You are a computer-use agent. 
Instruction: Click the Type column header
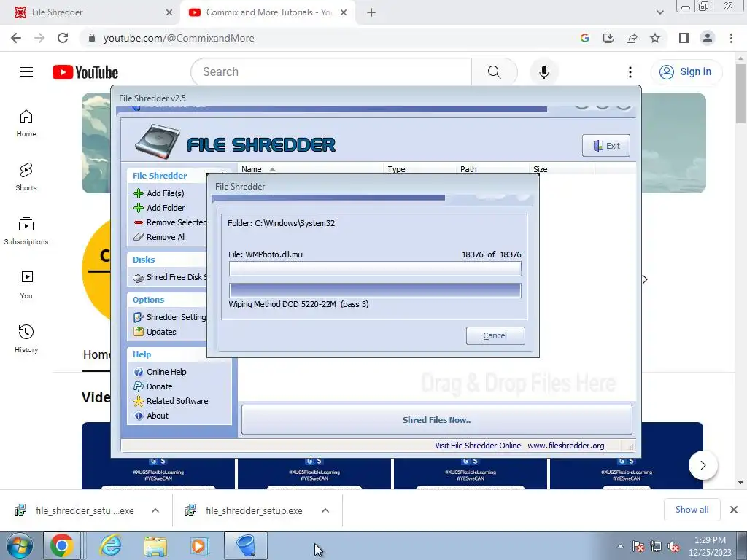[x=419, y=169]
